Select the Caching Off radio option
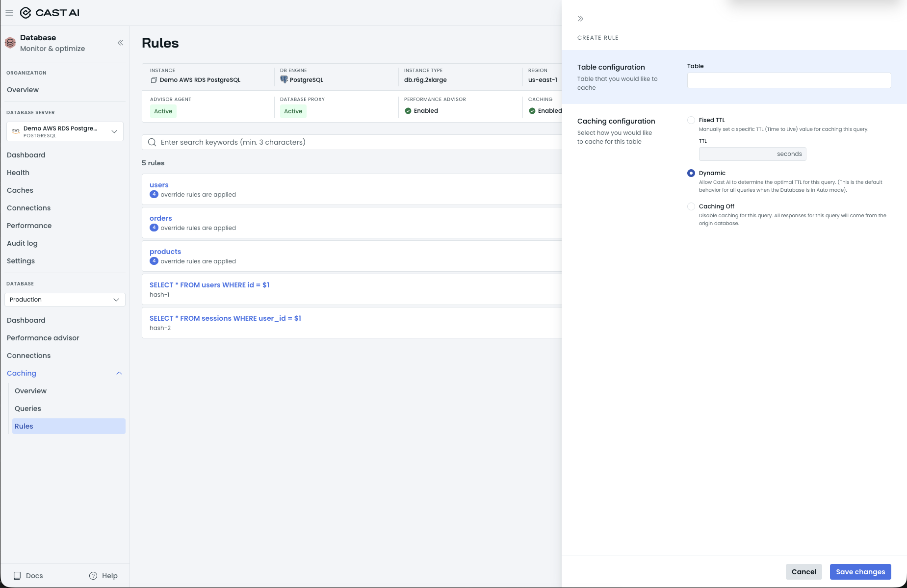 point(691,206)
